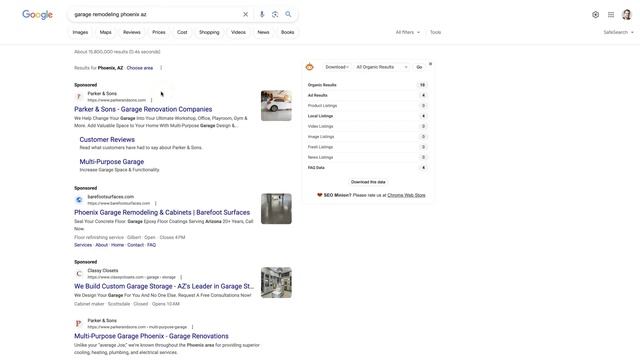Open more options next to Choose area
The width and height of the screenshot is (640, 360).
[161, 68]
